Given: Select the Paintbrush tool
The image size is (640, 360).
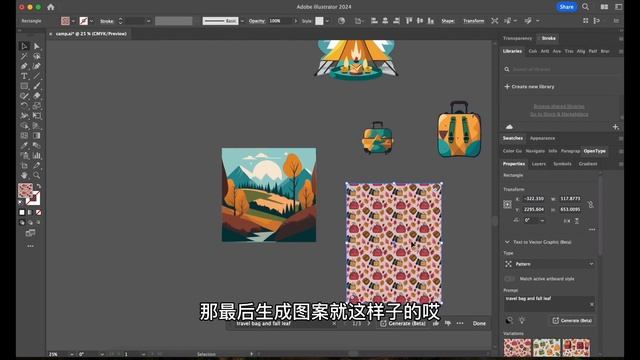Looking at the screenshot, I should 37,86.
